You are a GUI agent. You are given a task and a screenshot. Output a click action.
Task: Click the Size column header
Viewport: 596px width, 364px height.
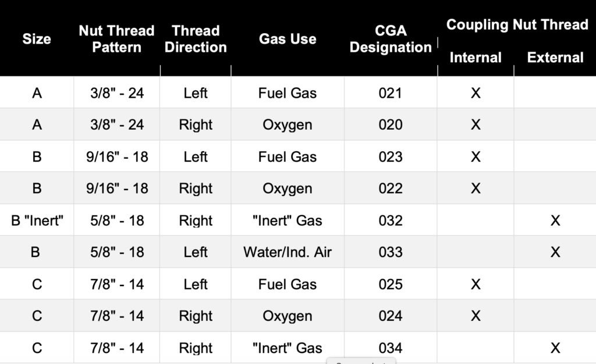click(x=37, y=39)
